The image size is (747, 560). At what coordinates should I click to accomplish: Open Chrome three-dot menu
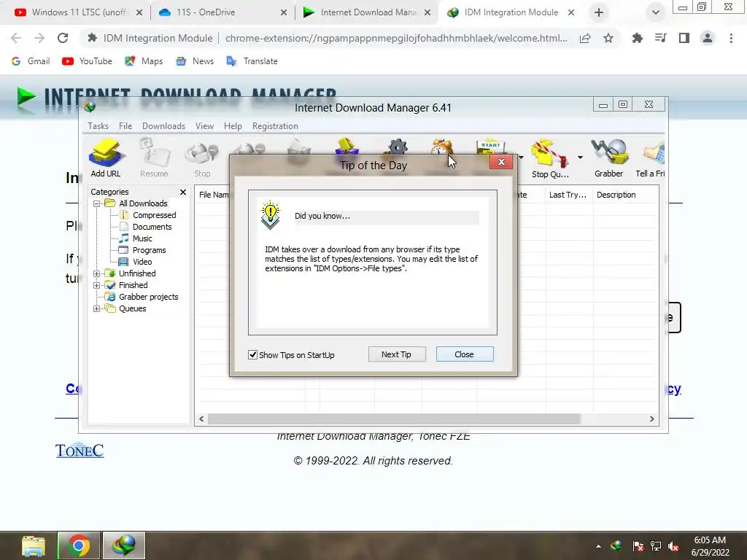tap(731, 38)
